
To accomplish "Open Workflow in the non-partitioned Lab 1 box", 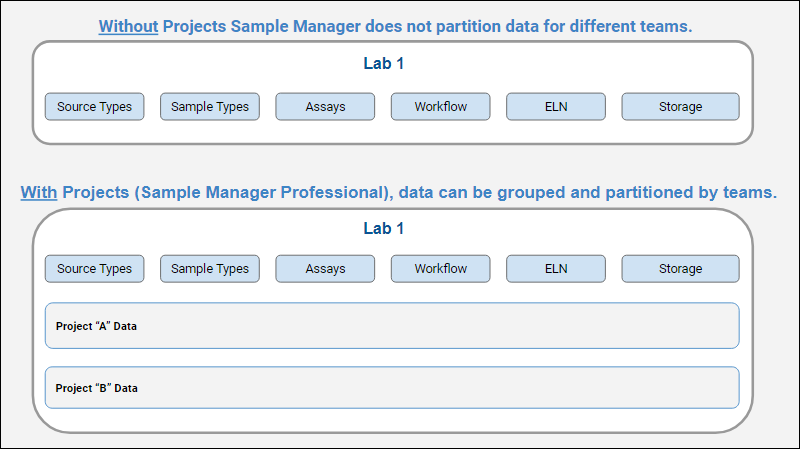I will pyautogui.click(x=440, y=106).
